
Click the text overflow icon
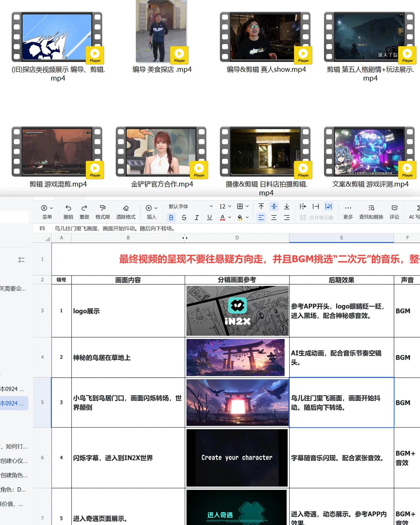pos(303,207)
